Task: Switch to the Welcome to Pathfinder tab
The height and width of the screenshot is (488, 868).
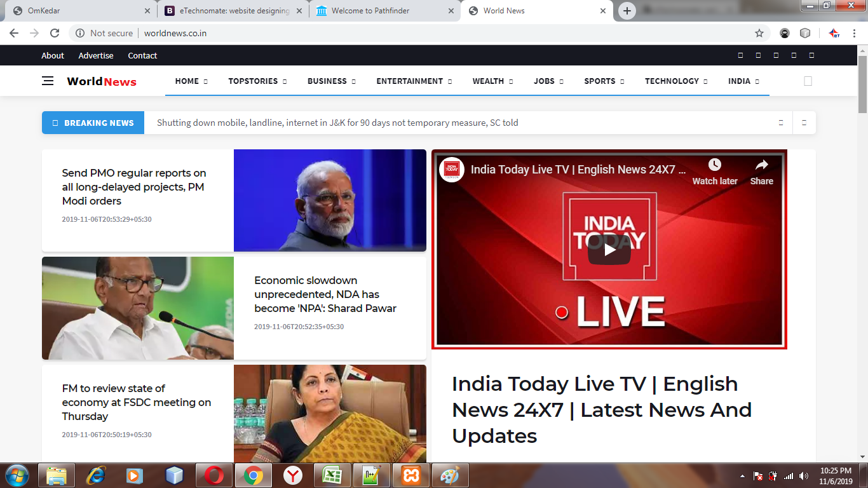Action: point(384,11)
